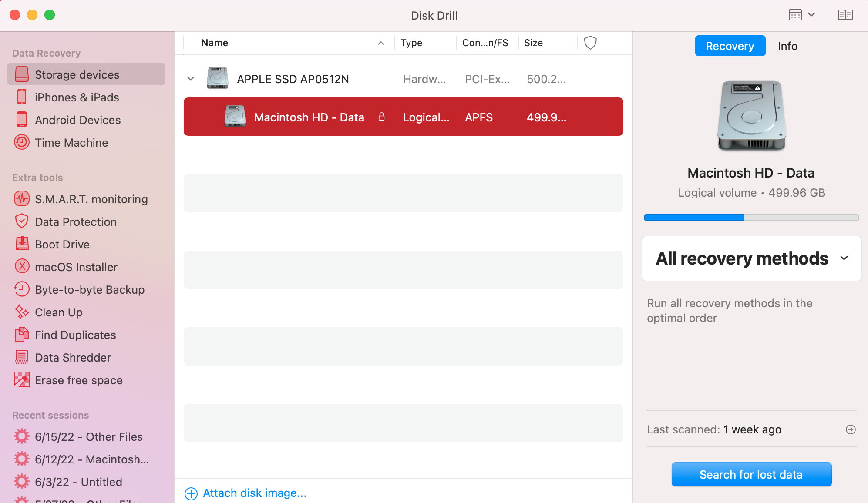This screenshot has width=868, height=503.
Task: Open the Byte-to-byte Backup tool
Action: coord(90,290)
